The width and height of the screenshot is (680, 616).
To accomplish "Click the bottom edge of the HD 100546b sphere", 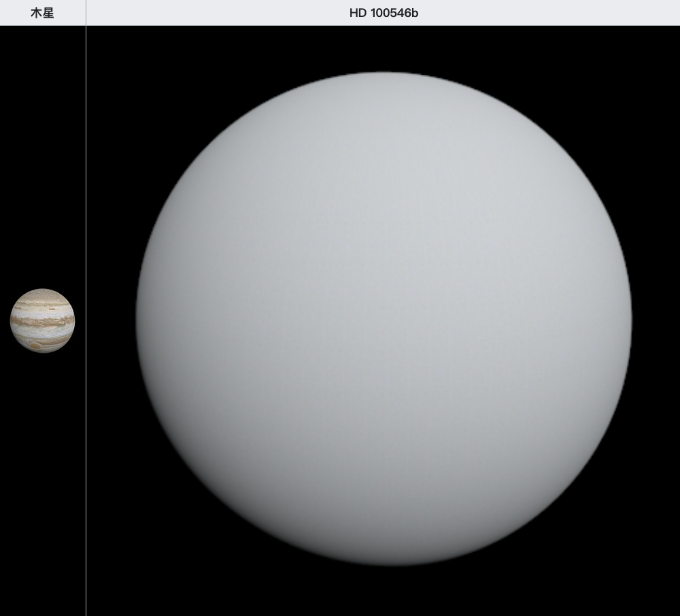I will click(x=384, y=563).
